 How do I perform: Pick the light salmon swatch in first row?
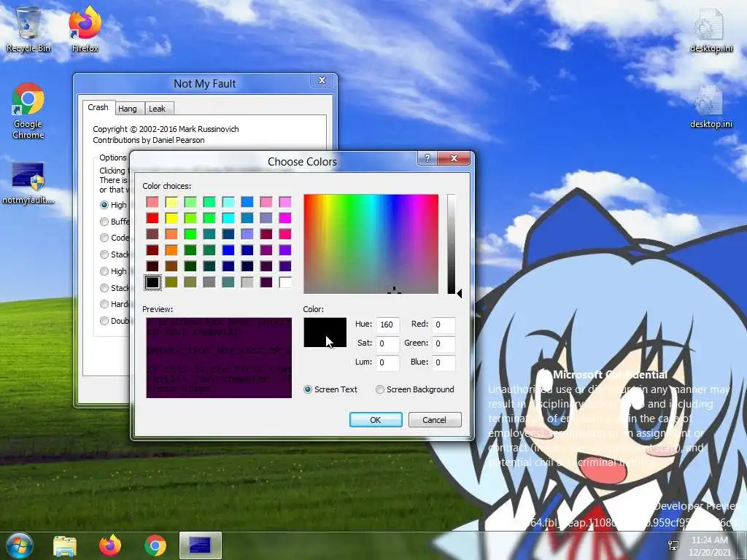coord(152,202)
